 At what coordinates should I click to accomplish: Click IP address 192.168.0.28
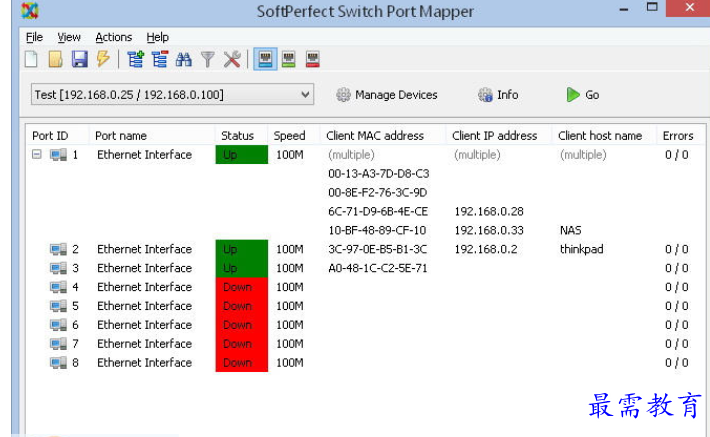489,211
